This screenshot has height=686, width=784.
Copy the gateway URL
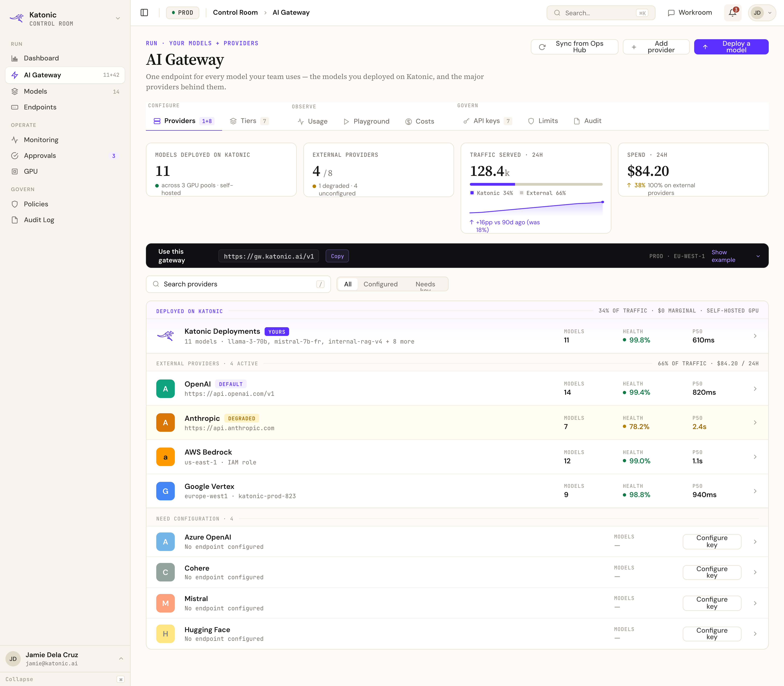[337, 256]
